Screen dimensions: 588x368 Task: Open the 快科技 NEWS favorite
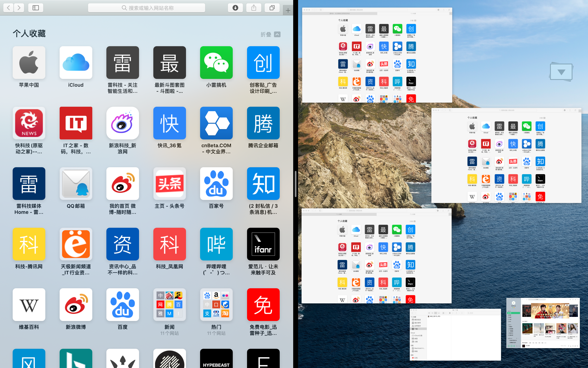29,123
